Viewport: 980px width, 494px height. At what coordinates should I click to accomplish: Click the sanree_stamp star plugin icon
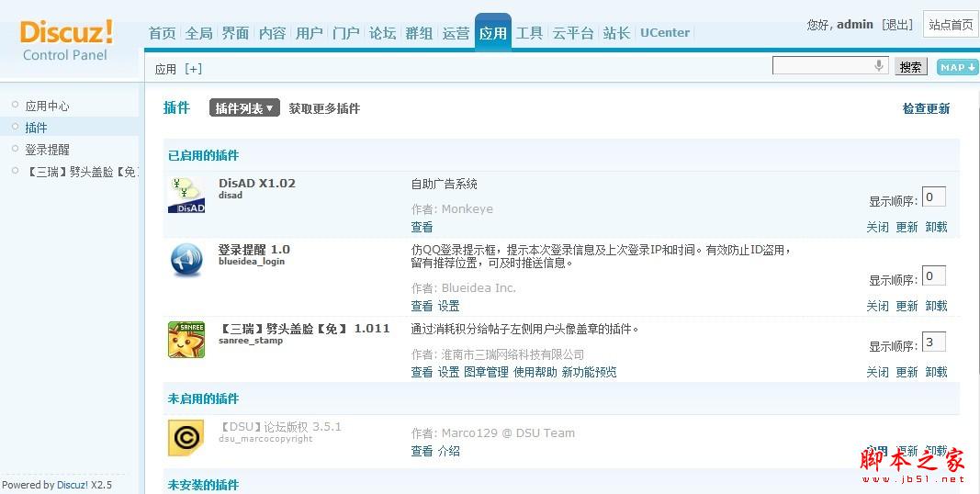pos(186,340)
